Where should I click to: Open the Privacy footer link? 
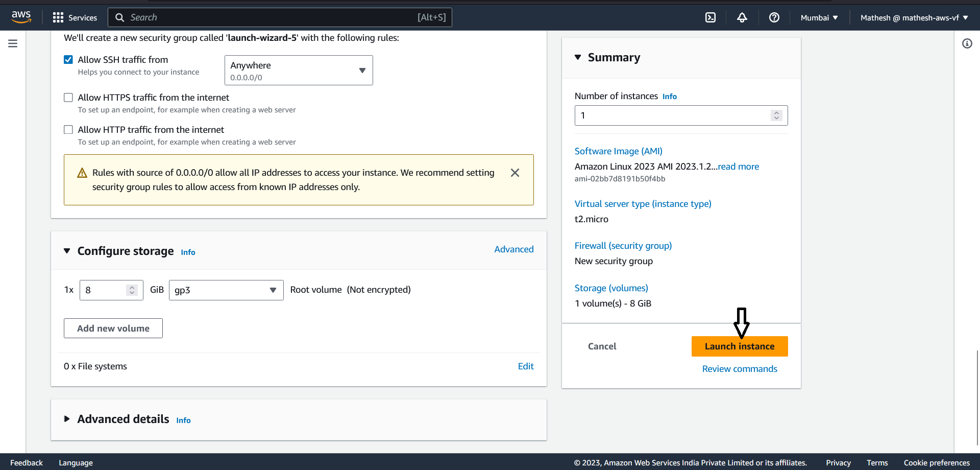838,463
